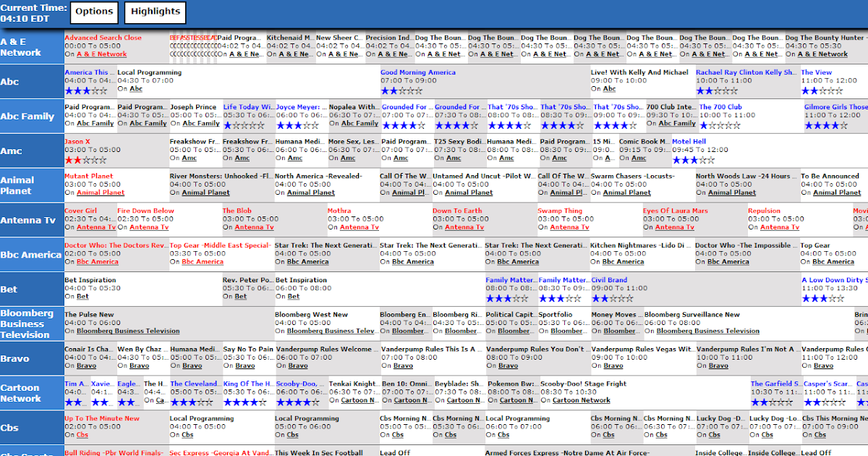Open the Highlights button
The width and height of the screenshot is (868, 456).
coord(156,12)
